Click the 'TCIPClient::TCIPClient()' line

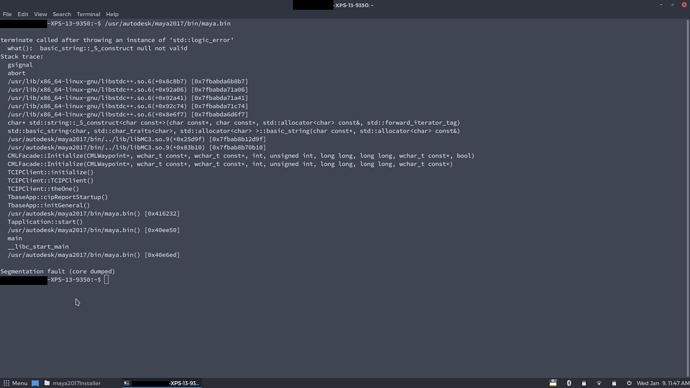[50, 180]
